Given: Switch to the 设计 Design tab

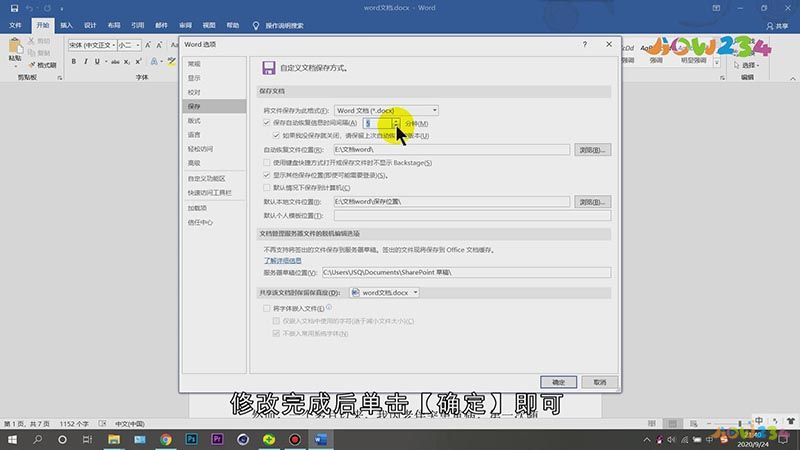Looking at the screenshot, I should click(x=90, y=25).
